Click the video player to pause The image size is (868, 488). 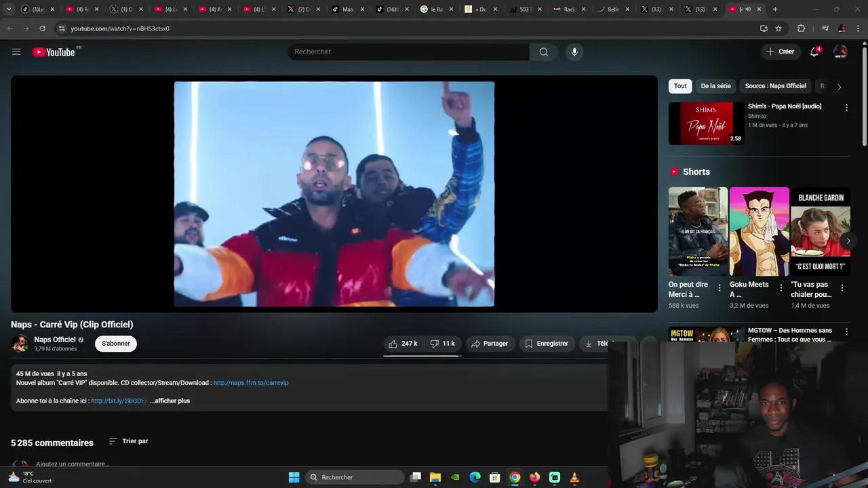point(334,194)
